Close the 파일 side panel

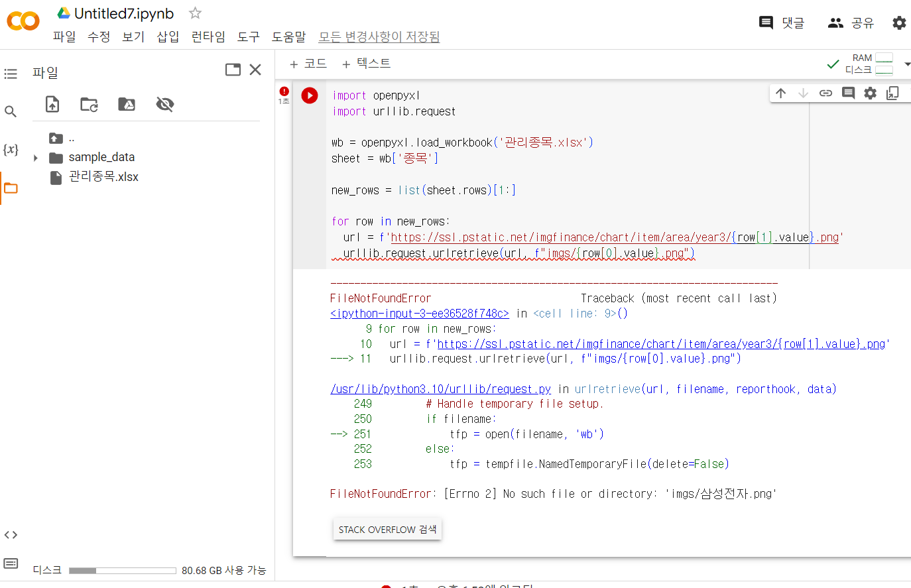pyautogui.click(x=255, y=70)
